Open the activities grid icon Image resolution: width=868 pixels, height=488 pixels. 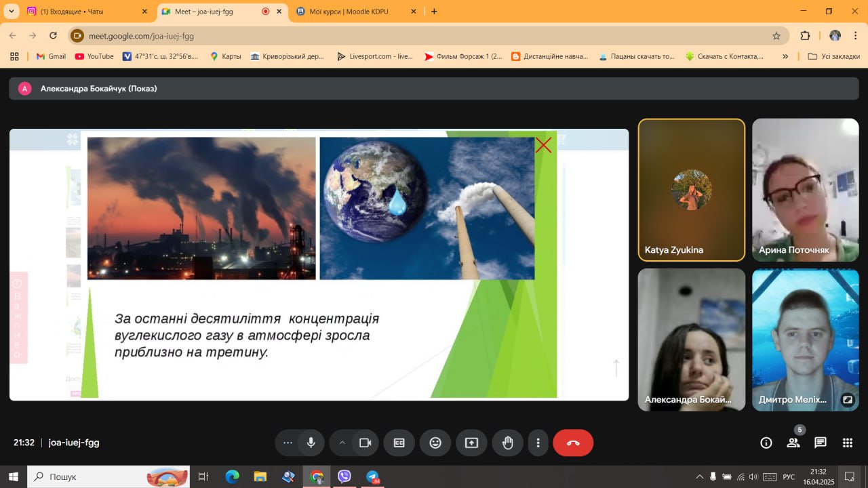click(848, 443)
